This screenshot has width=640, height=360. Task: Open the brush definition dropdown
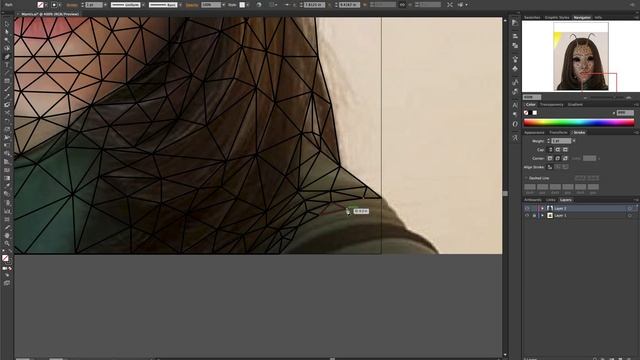click(x=180, y=5)
